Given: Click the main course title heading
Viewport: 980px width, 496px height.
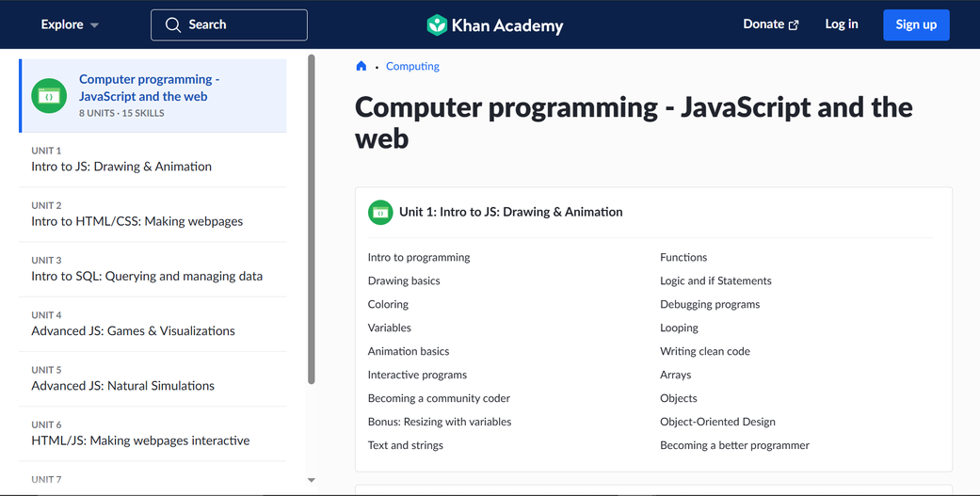Looking at the screenshot, I should (x=634, y=122).
